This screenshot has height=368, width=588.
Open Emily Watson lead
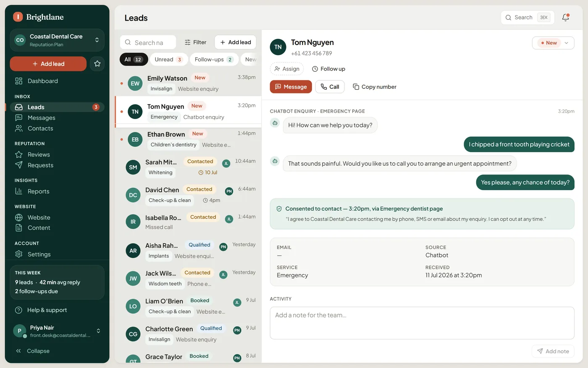(188, 83)
